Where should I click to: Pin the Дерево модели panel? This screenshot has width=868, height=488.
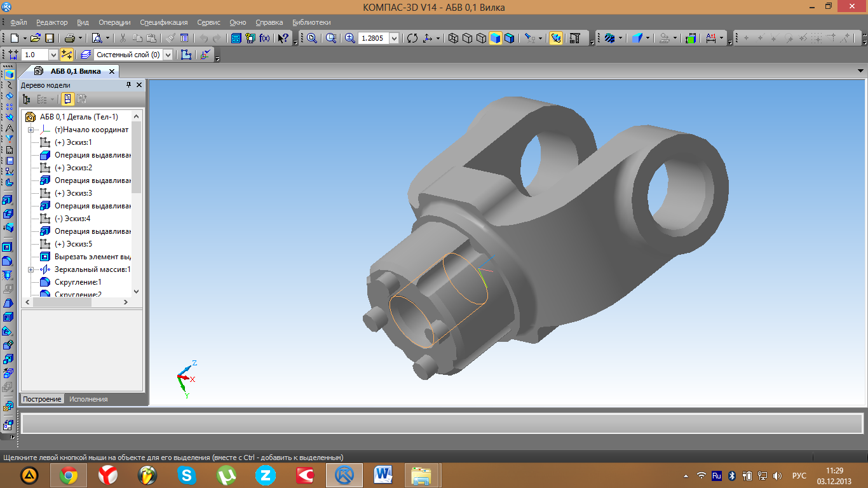point(129,85)
